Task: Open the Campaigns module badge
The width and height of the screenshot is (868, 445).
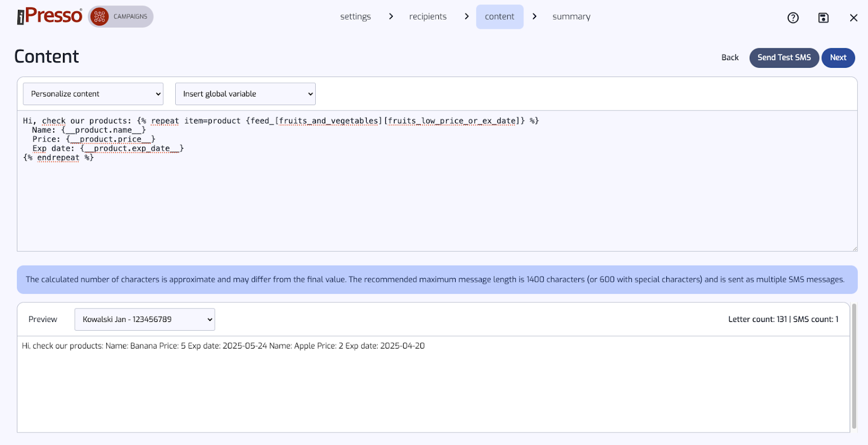Action: point(121,17)
